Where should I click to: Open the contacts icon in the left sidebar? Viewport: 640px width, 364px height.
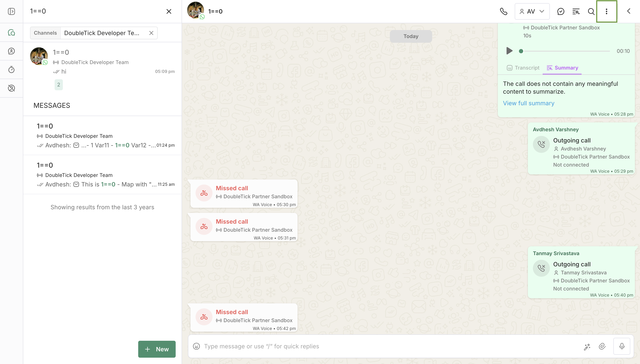click(x=11, y=51)
